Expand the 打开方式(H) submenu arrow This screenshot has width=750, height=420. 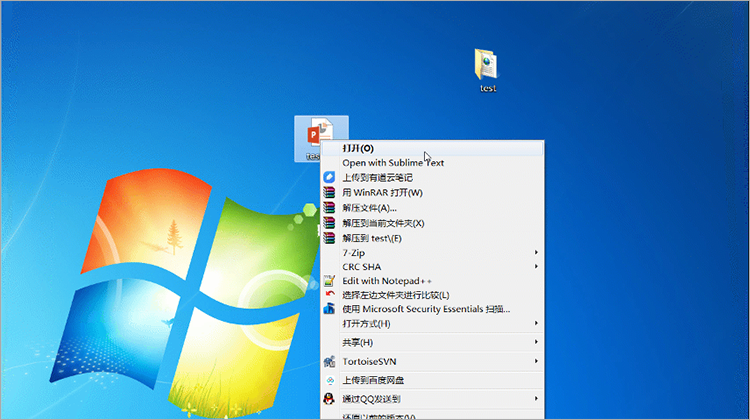coord(536,323)
